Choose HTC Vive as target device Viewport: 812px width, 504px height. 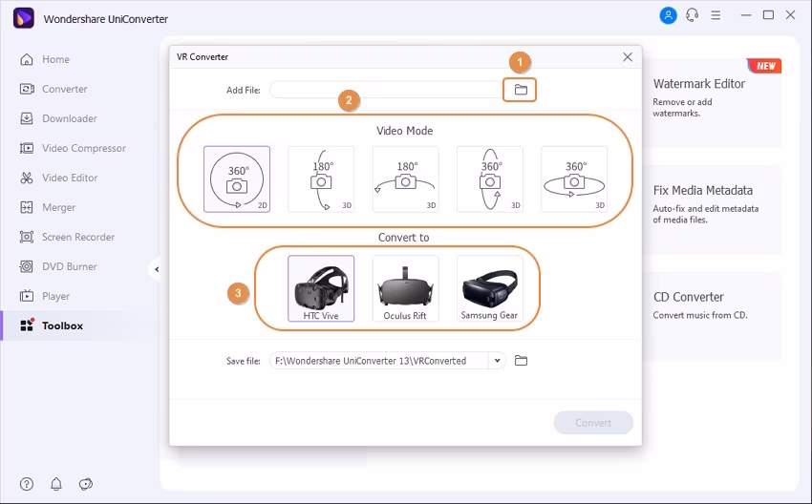[321, 288]
